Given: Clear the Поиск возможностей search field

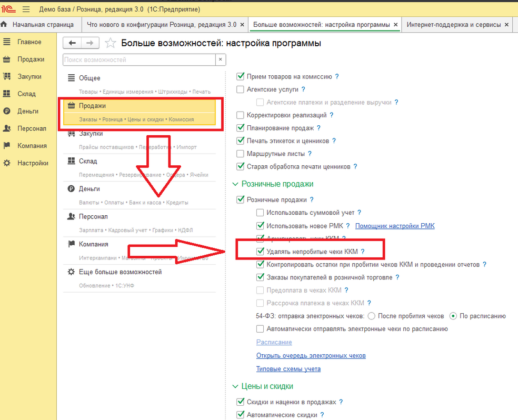Looking at the screenshot, I should click(x=221, y=60).
